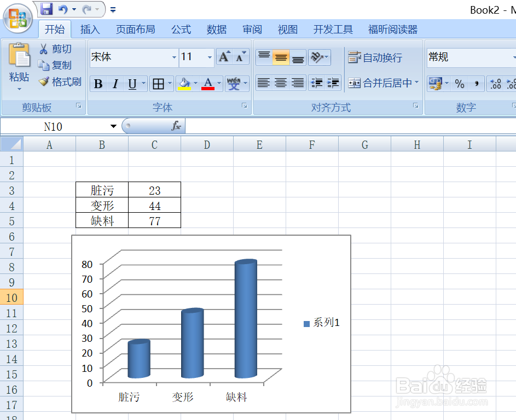Click Cut (剪切)
The image size is (516, 420).
click(55, 49)
